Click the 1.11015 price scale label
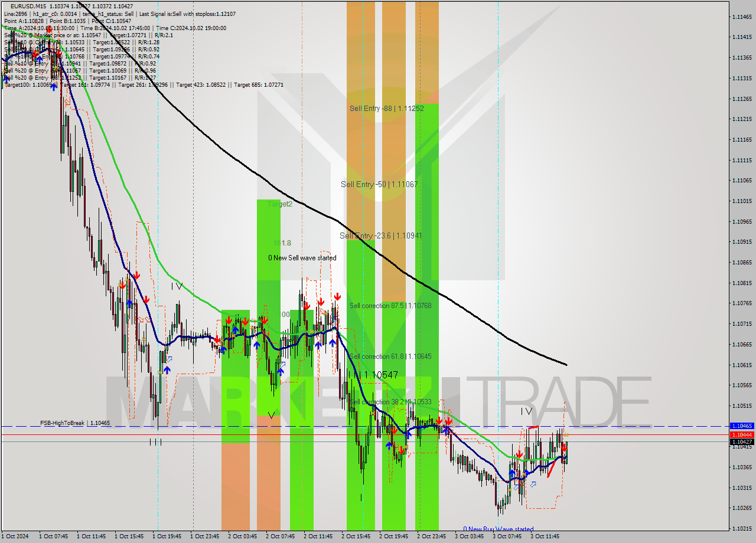Viewport: 756px width, 543px height. (742, 201)
